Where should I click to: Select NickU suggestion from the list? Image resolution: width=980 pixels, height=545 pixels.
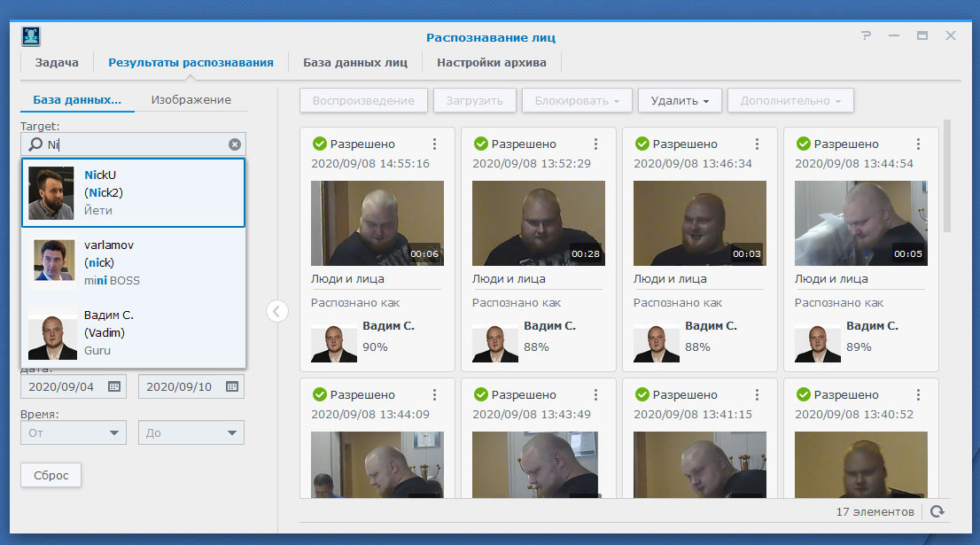pyautogui.click(x=133, y=192)
